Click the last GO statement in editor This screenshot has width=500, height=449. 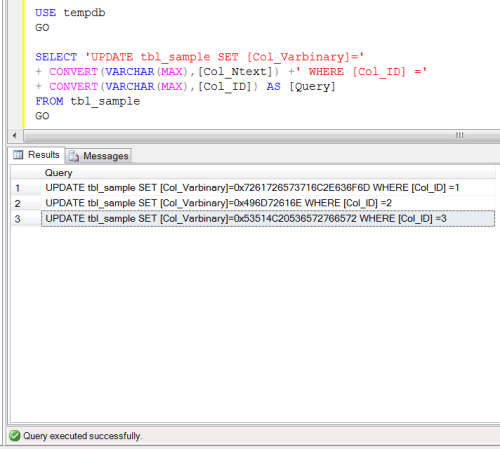pyautogui.click(x=42, y=116)
